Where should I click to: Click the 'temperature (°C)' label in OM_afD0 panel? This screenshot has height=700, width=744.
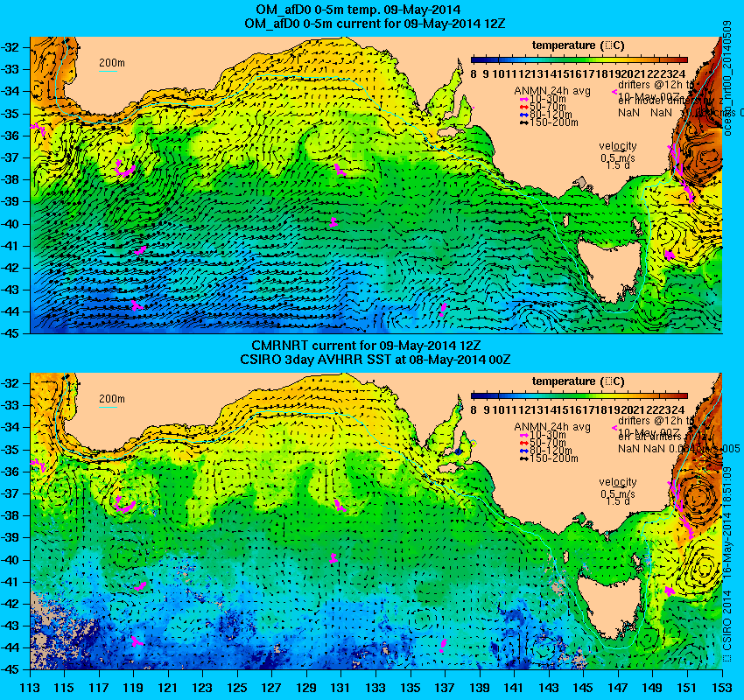coord(578,45)
